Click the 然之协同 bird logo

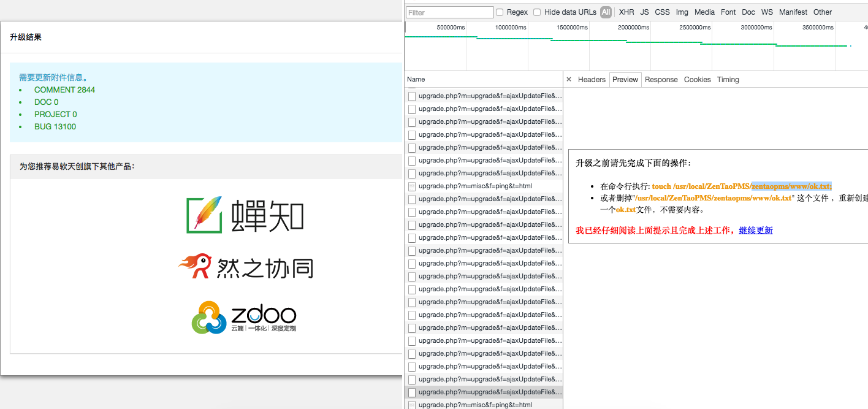pos(195,267)
